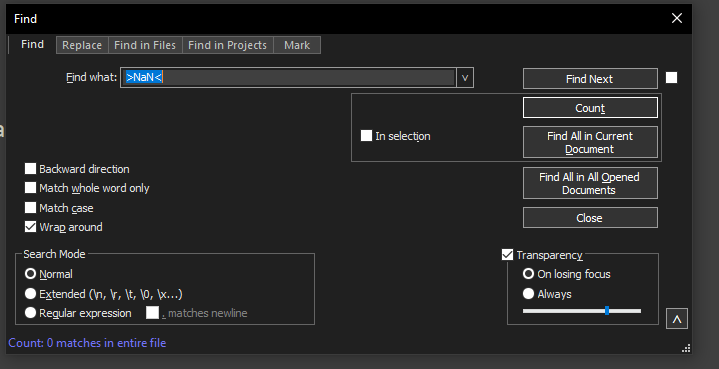This screenshot has height=369, width=719.
Task: Switch to the Mark tab
Action: (x=297, y=45)
